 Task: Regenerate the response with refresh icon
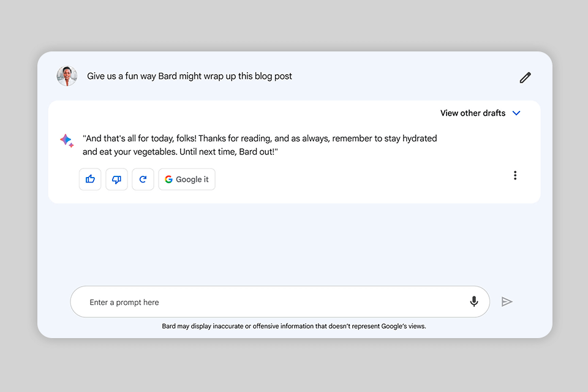[143, 179]
